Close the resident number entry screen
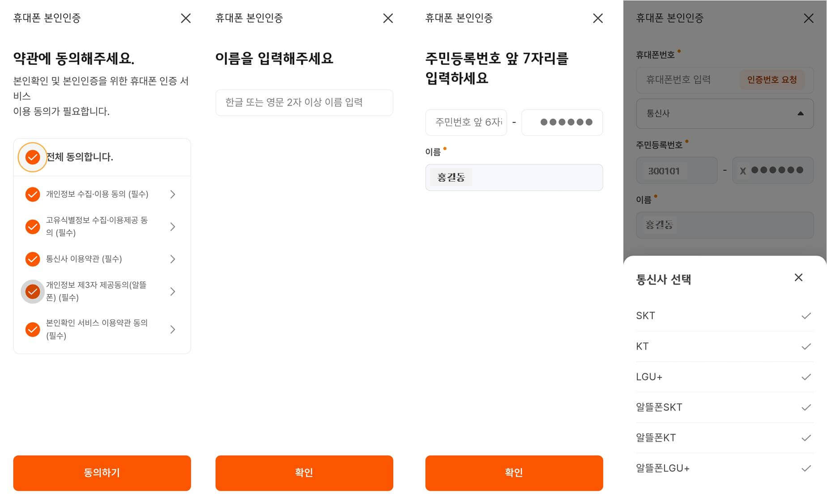The width and height of the screenshot is (827, 504). click(x=598, y=18)
